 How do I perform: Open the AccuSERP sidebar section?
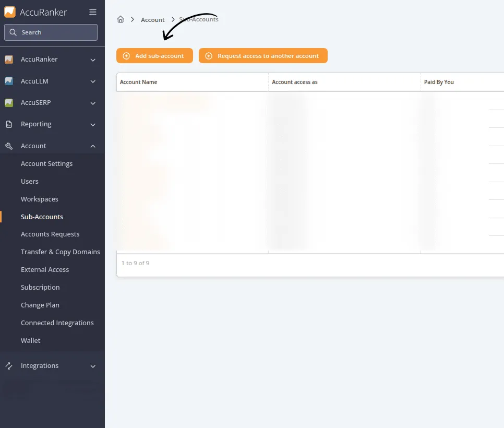pos(52,103)
